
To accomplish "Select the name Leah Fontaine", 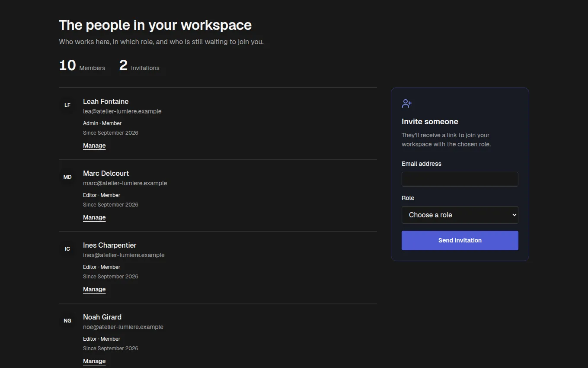I will tap(106, 101).
